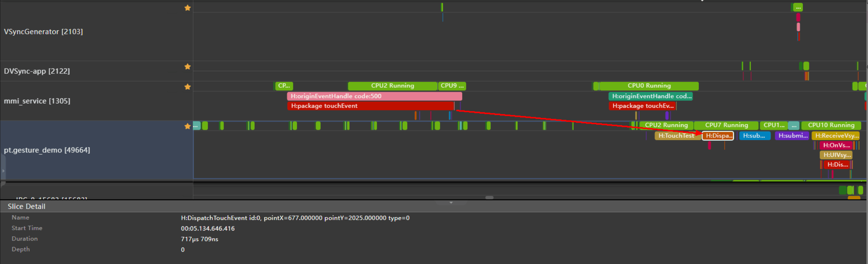This screenshot has height=264, width=868.
Task: Select the CPU1... slice in pt.gesture_demo
Action: [774, 125]
